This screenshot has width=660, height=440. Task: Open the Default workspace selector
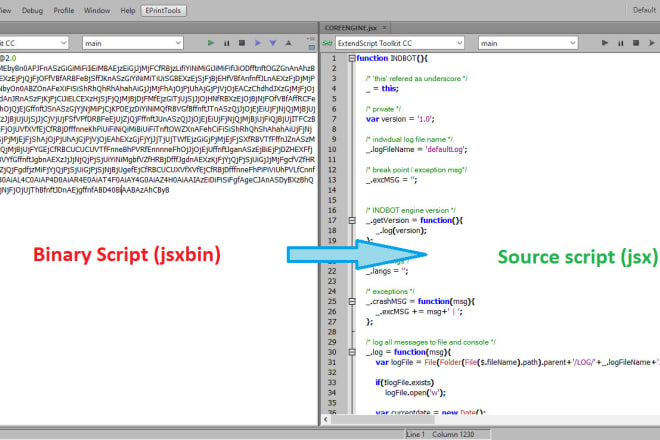[644, 10]
